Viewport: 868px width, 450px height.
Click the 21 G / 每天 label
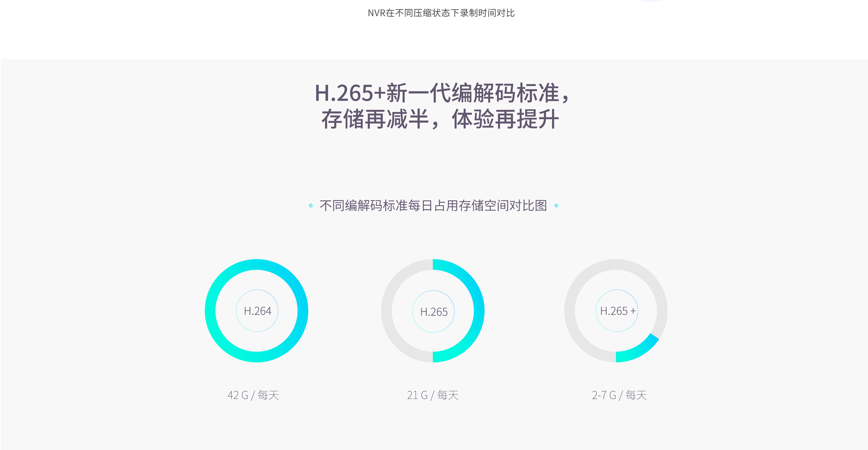pos(433,395)
